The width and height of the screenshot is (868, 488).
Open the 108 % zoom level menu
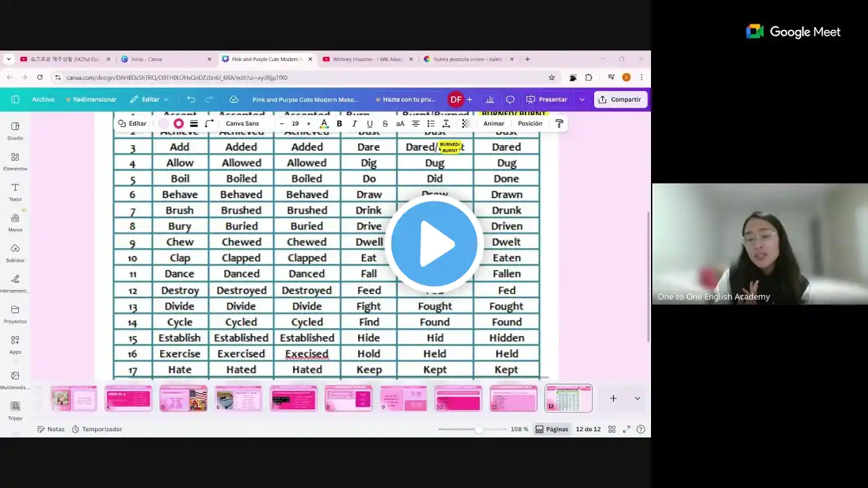[x=519, y=429]
